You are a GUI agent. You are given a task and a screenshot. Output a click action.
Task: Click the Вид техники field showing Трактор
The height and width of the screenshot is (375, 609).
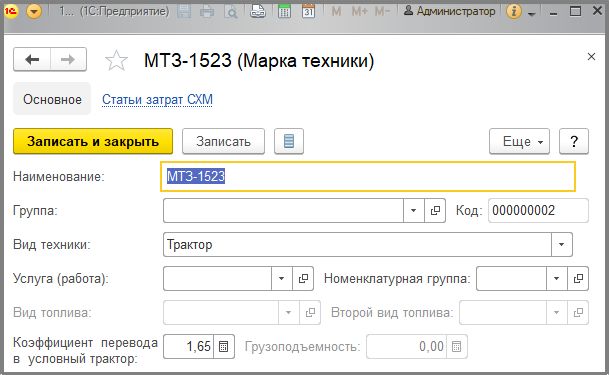pyautogui.click(x=357, y=245)
